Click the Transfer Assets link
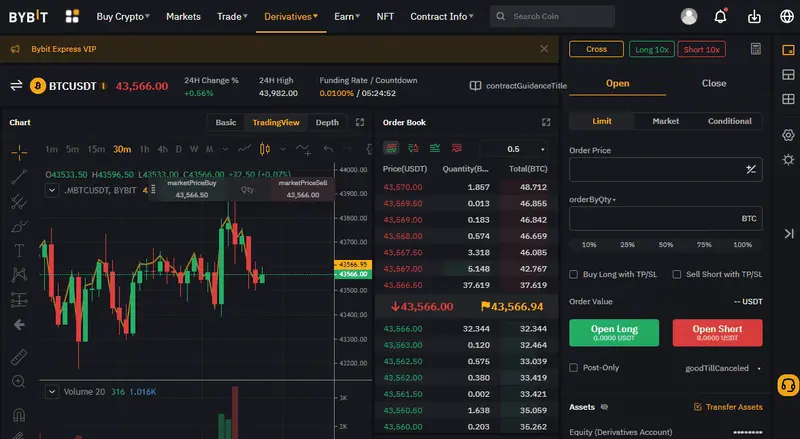The width and height of the screenshot is (800, 439). (x=728, y=407)
